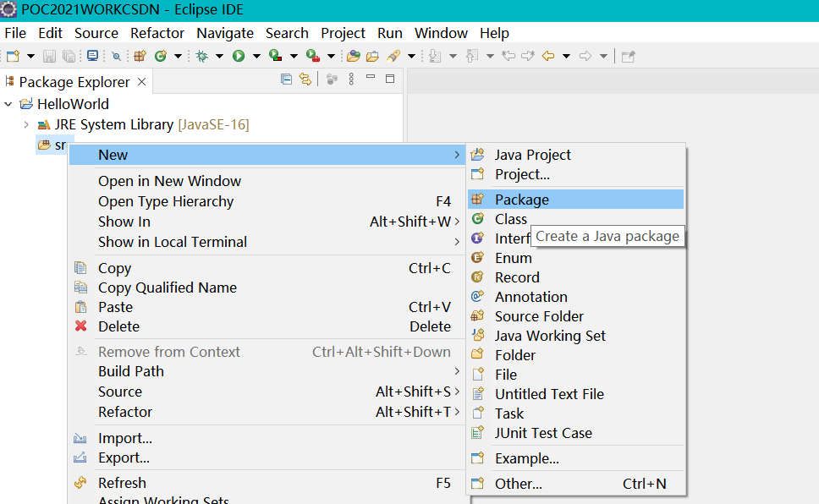Select Open Type Hierarchy menu entry

[267, 201]
